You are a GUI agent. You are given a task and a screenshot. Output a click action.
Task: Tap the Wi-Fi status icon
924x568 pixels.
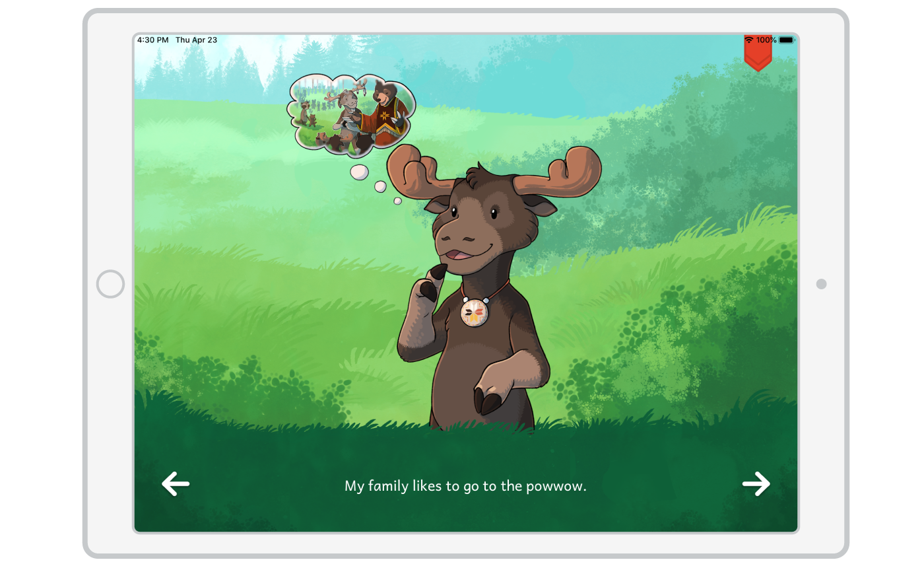point(749,40)
